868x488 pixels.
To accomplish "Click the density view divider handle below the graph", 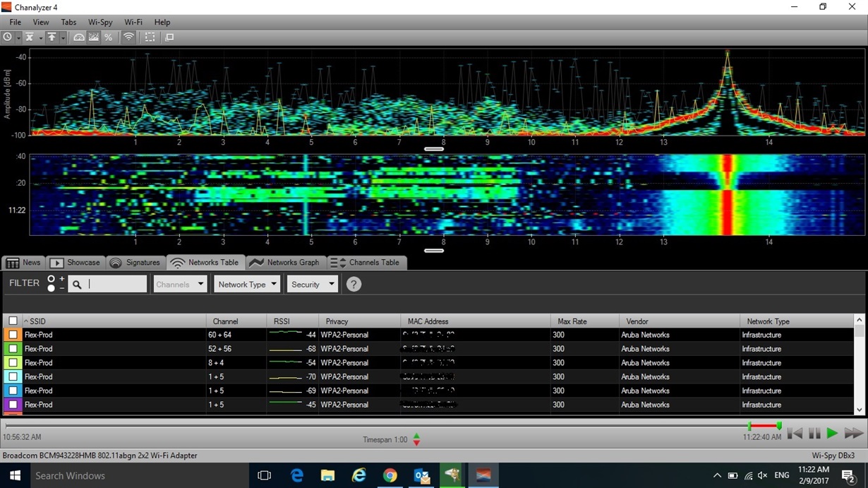I will coord(434,149).
